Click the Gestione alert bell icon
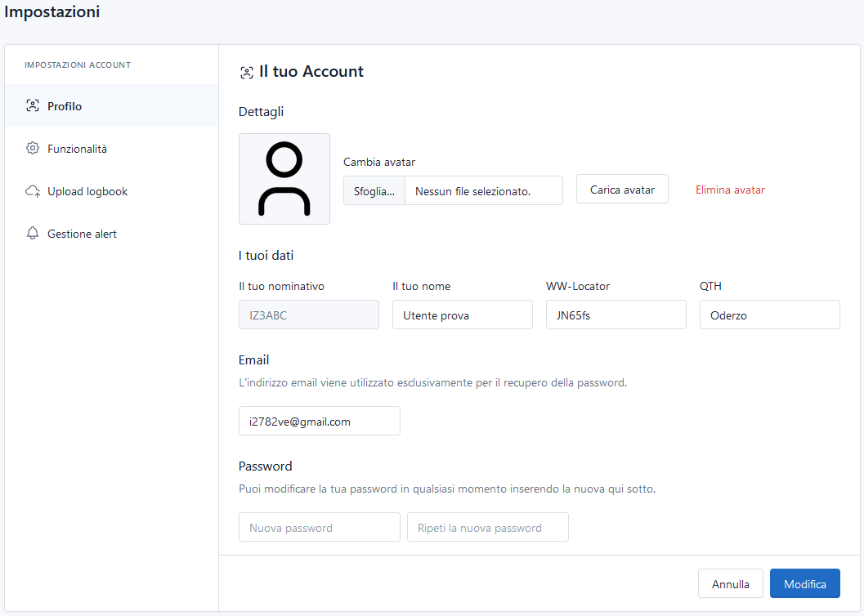This screenshot has height=616, width=864. coord(32,233)
